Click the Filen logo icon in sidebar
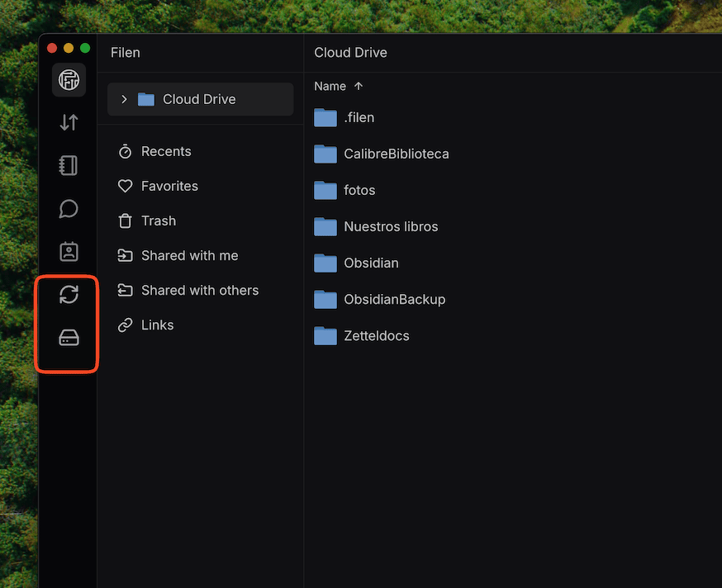This screenshot has width=722, height=588. (x=69, y=80)
